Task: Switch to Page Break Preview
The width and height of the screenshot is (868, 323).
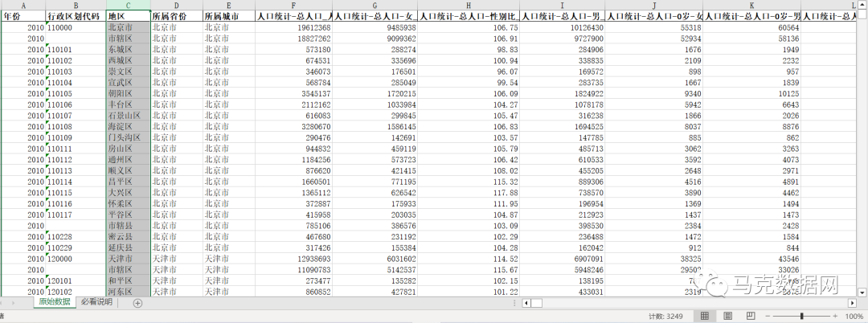Action: point(751,316)
